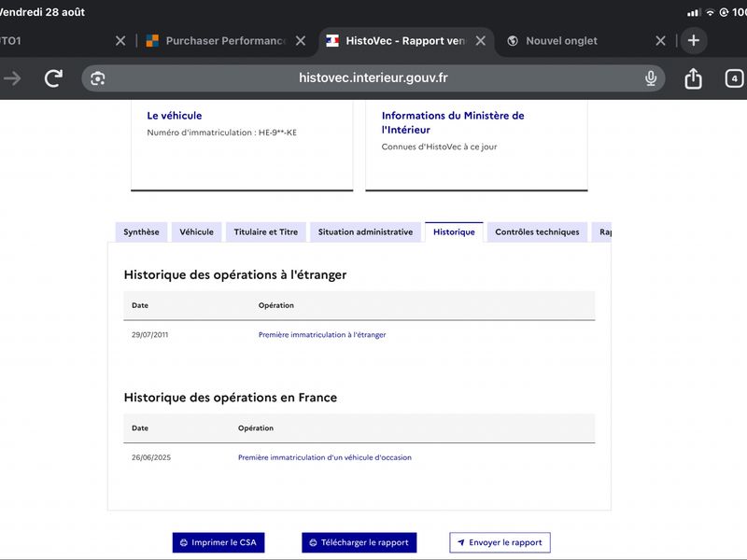Go forward with the arrow button
This screenshot has width=747, height=560.
(x=12, y=78)
